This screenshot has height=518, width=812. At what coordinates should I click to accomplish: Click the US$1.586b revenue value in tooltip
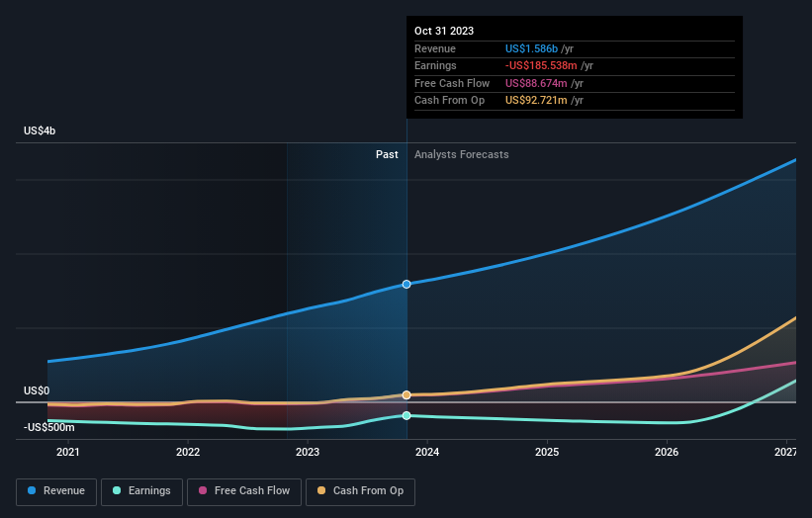click(x=531, y=48)
